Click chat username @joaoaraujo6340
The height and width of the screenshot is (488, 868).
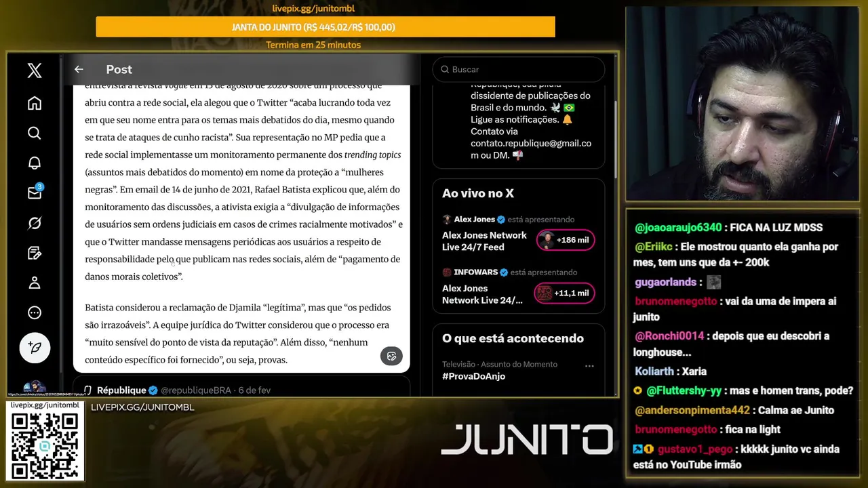678,228
